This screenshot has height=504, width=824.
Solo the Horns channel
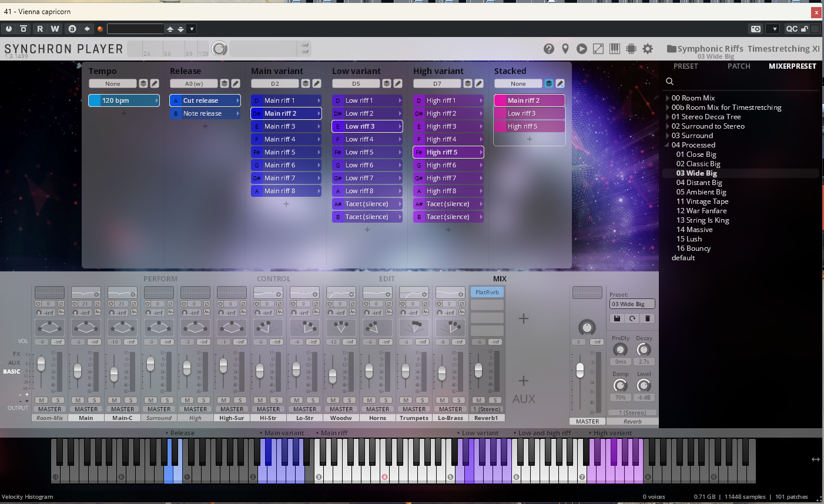pos(386,400)
